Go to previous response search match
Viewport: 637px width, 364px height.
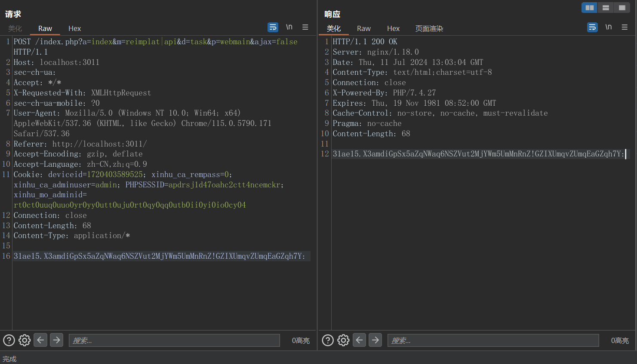pyautogui.click(x=359, y=340)
